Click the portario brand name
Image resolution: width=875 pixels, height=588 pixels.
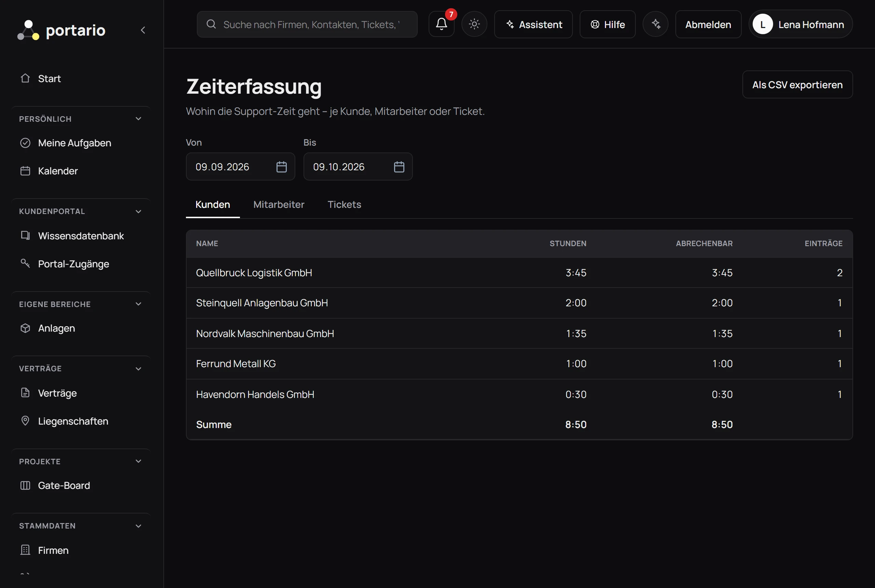click(75, 30)
